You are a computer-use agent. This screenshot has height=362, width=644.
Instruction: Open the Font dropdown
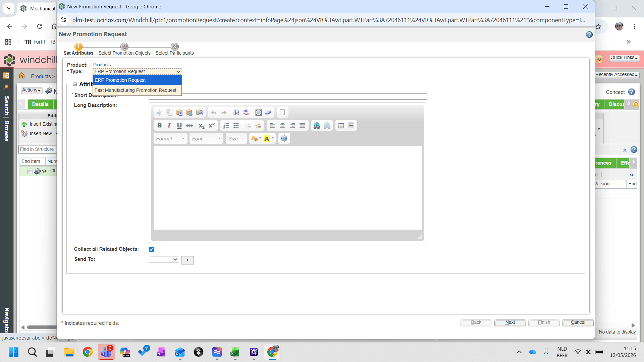[206, 138]
